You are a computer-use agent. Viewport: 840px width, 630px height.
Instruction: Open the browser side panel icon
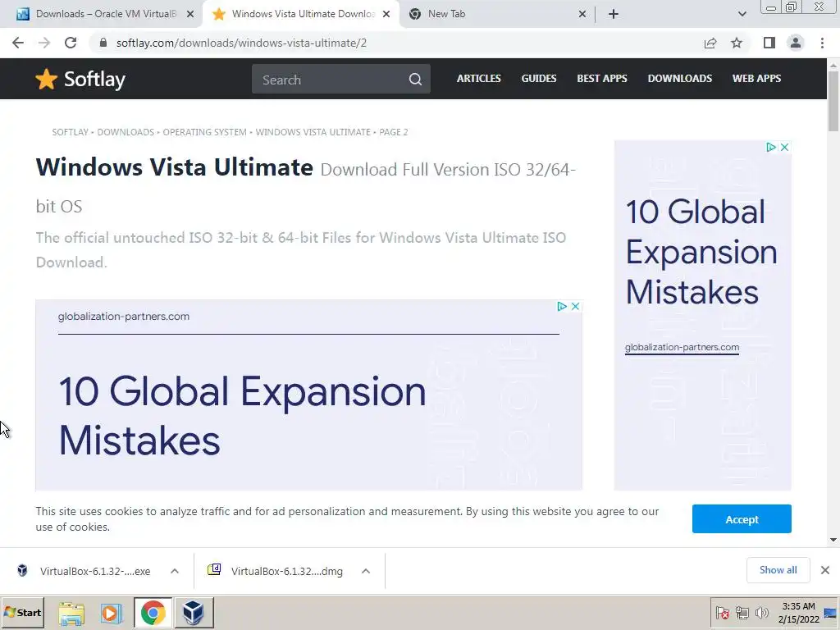(769, 43)
